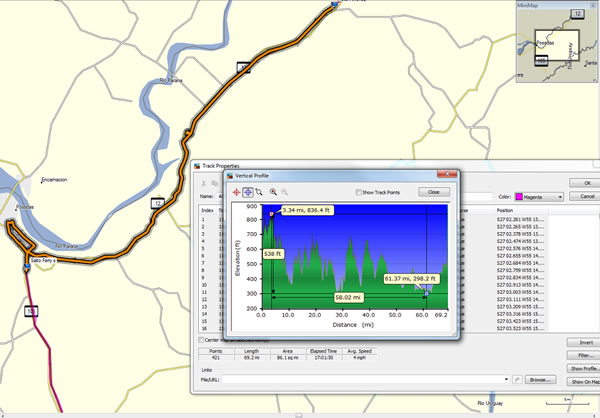Click position S27 02.261 W55 13
The width and height of the screenshot is (600, 418).
(x=520, y=220)
